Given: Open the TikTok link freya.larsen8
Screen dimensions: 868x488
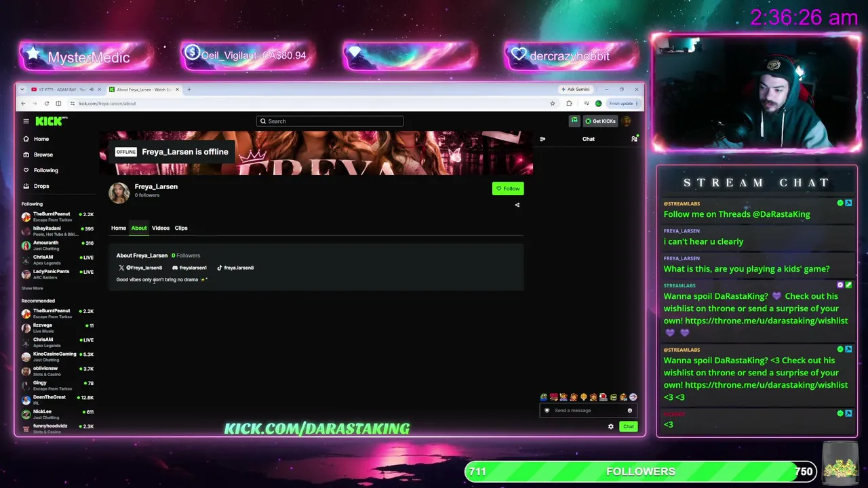Looking at the screenshot, I should point(235,268).
